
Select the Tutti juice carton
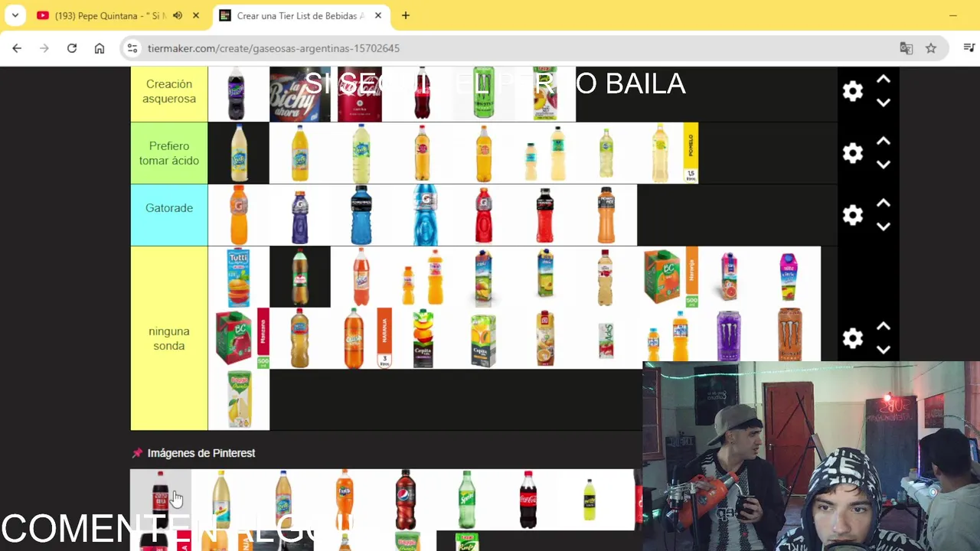tap(238, 277)
